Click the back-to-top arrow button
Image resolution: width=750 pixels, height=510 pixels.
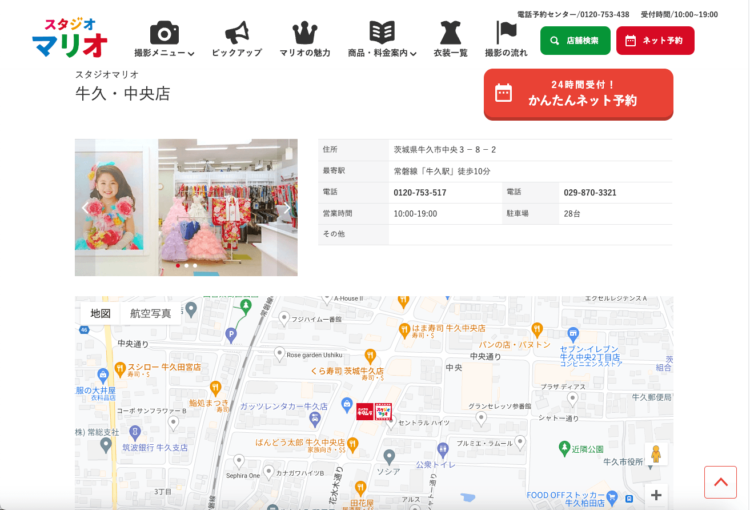(x=720, y=482)
